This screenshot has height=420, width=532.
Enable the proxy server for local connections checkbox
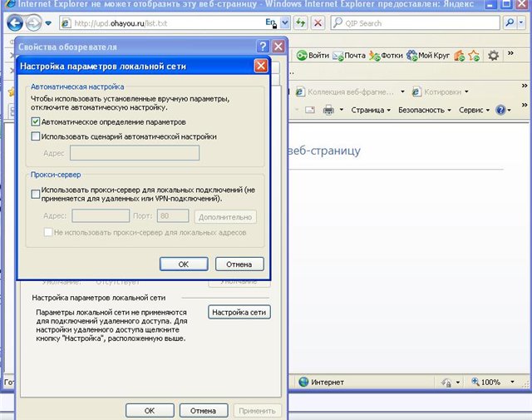click(36, 192)
